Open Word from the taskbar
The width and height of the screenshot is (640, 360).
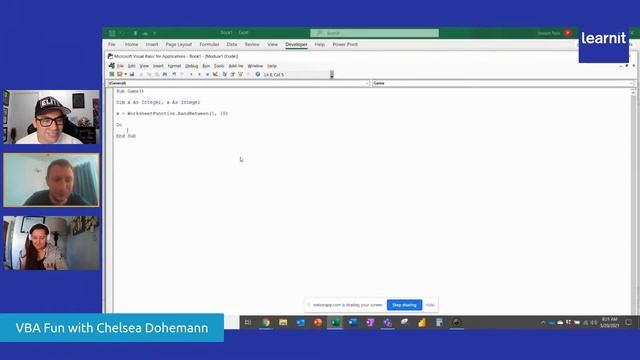353,322
